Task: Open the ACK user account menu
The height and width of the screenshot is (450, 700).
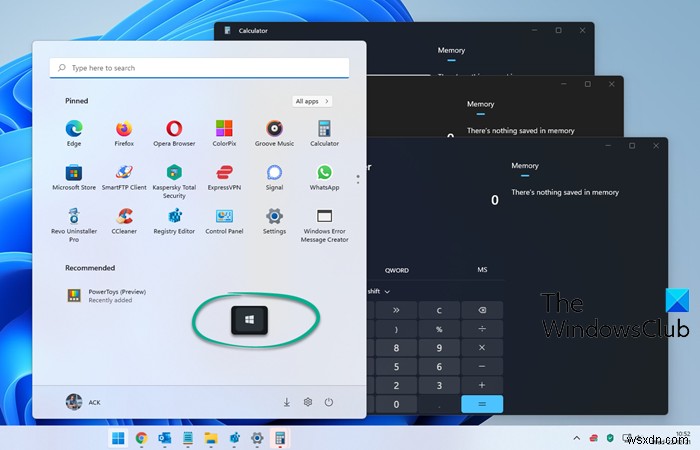Action: pyautogui.click(x=83, y=402)
